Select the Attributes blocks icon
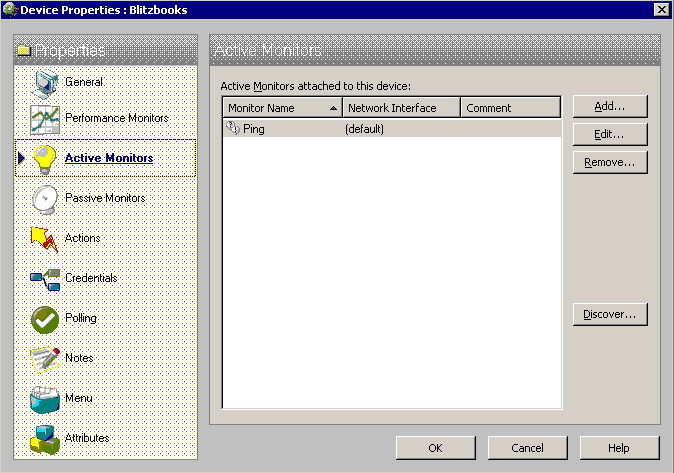This screenshot has width=674, height=473. tap(45, 438)
